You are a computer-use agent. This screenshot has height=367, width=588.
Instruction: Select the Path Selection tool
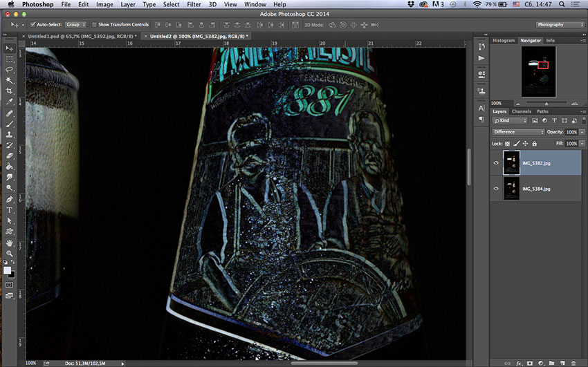point(10,221)
